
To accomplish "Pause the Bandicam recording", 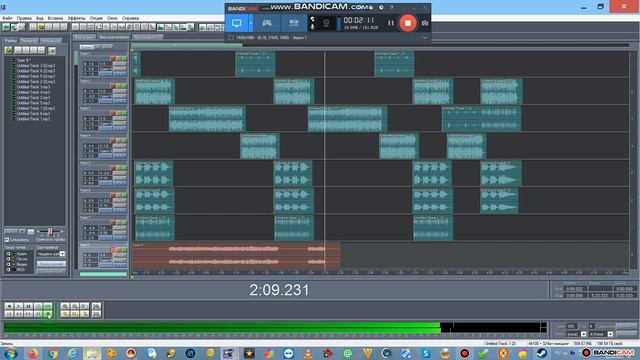I will [391, 23].
